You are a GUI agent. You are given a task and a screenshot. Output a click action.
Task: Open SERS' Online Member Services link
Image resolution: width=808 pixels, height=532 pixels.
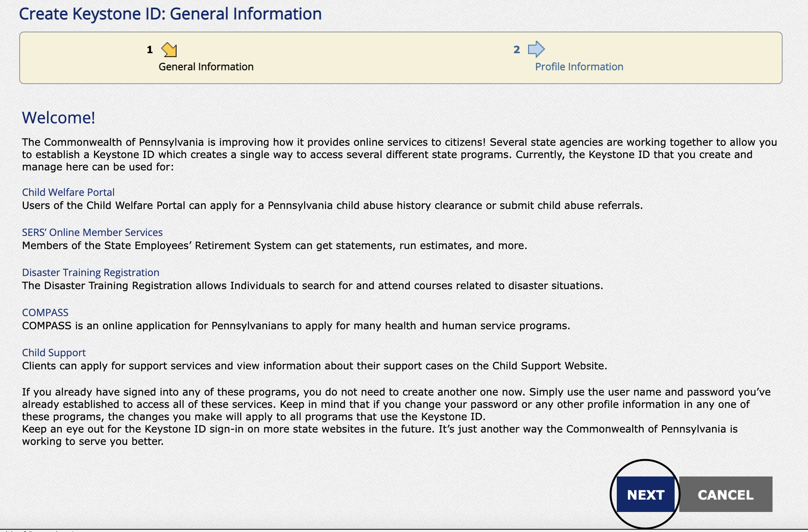92,232
